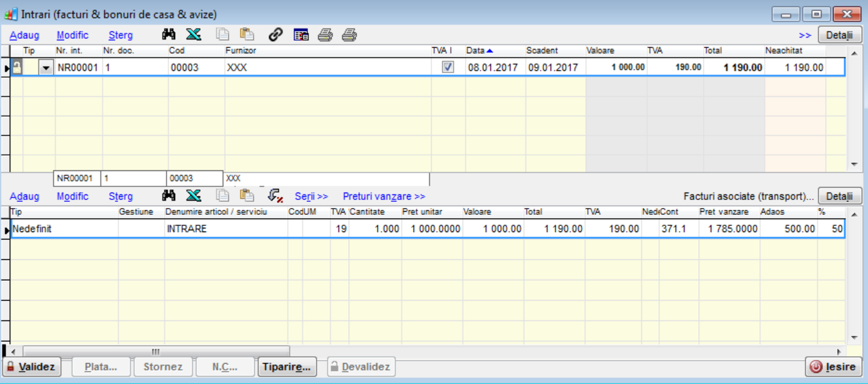This screenshot has width=868, height=384.
Task: Expand Serii >> section
Action: (x=311, y=196)
